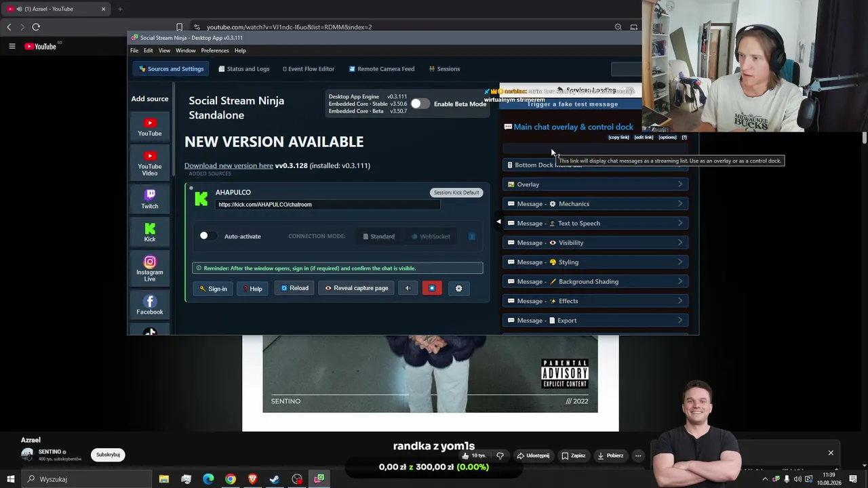
Task: Open Brave browser from the taskbar
Action: [x=253, y=479]
